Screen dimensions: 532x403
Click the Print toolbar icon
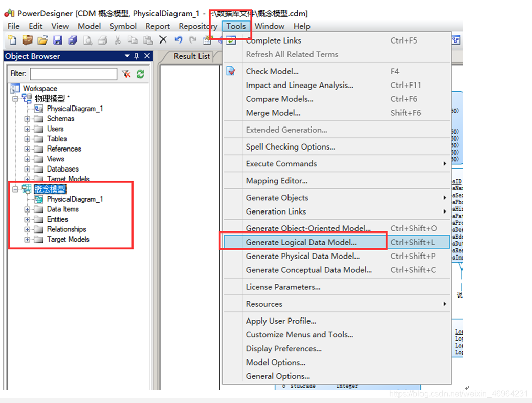tap(102, 40)
